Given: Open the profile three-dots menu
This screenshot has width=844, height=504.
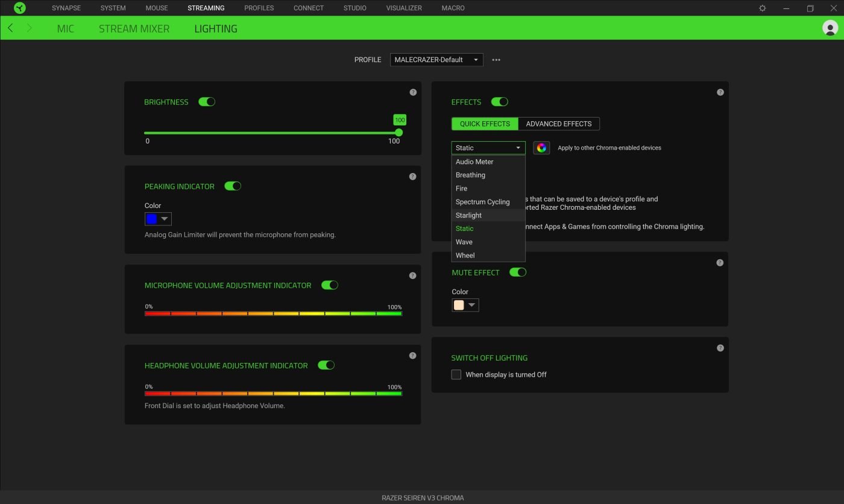Looking at the screenshot, I should pyautogui.click(x=496, y=60).
